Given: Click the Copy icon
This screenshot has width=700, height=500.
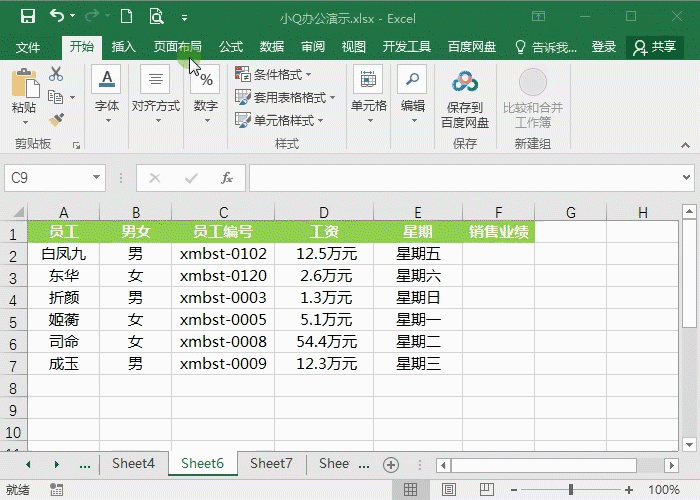Looking at the screenshot, I should click(x=55, y=97).
